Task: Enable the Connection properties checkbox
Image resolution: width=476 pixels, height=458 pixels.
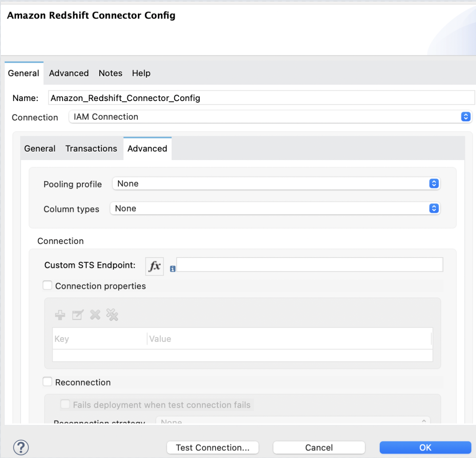Action: click(x=47, y=285)
